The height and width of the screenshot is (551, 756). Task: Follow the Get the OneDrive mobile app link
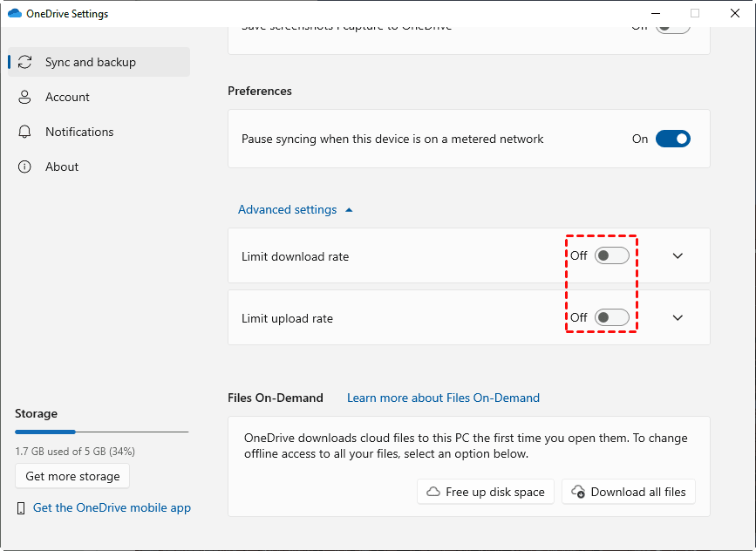click(x=112, y=507)
